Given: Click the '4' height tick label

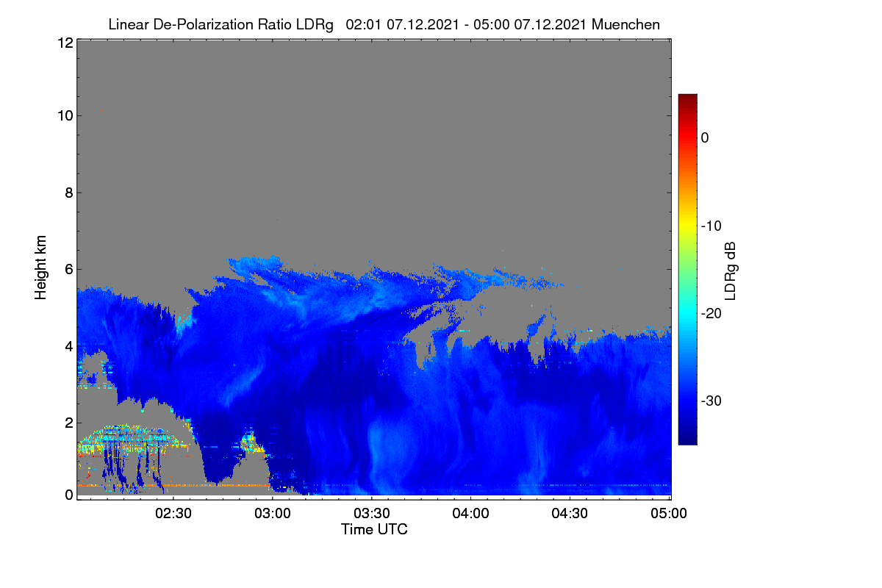Looking at the screenshot, I should click(68, 345).
